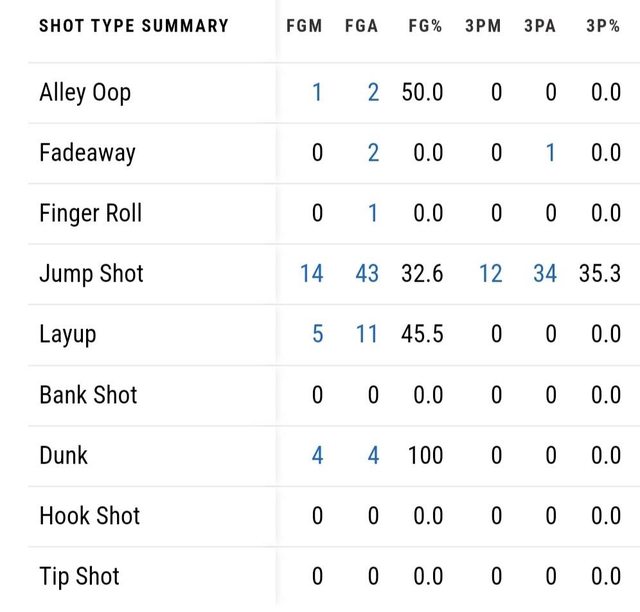Sort by the FGM column header
Screen dimensions: 640x612
(304, 27)
